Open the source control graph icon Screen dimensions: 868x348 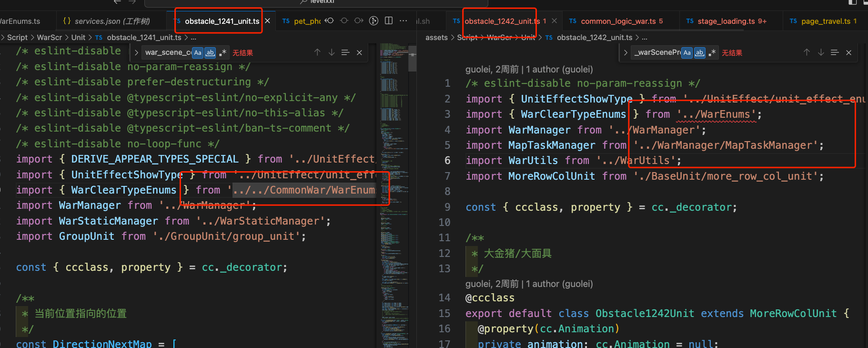click(x=374, y=20)
